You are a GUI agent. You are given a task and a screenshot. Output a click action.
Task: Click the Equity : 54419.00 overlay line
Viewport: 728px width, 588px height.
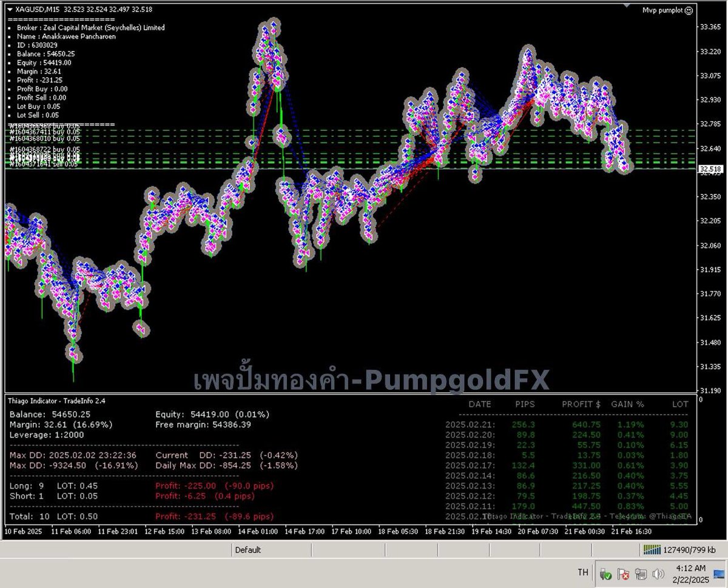pyautogui.click(x=44, y=62)
